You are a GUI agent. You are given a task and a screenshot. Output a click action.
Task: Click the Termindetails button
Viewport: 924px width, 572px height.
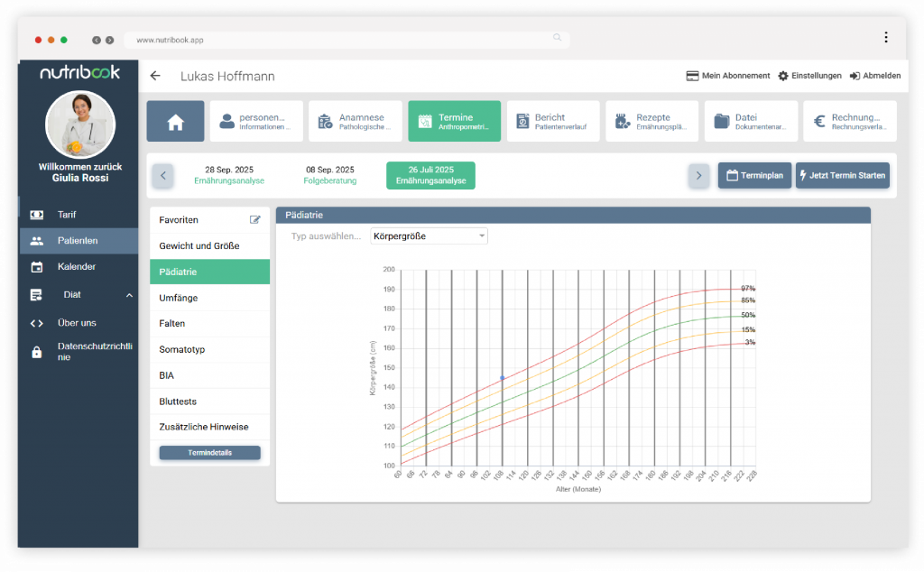[x=209, y=453]
